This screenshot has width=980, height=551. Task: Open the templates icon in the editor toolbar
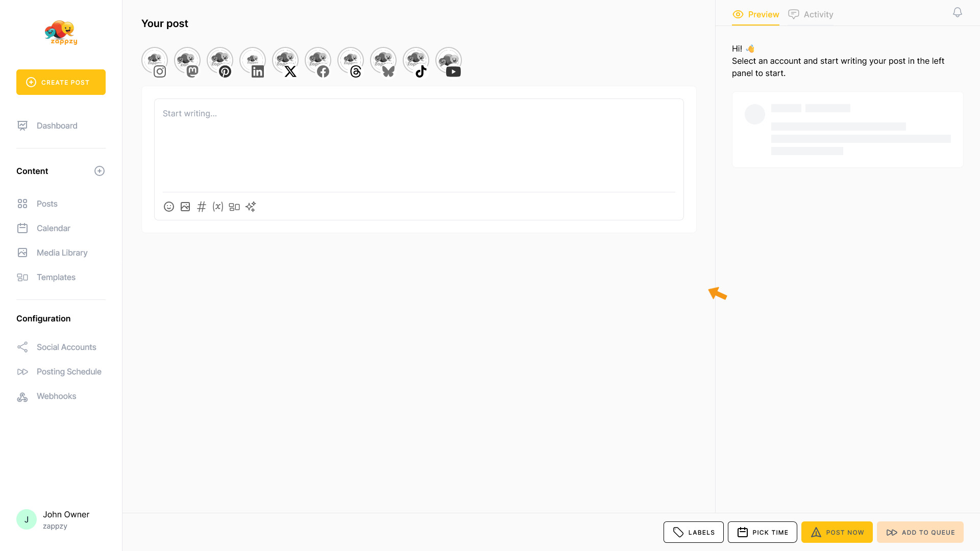(234, 207)
